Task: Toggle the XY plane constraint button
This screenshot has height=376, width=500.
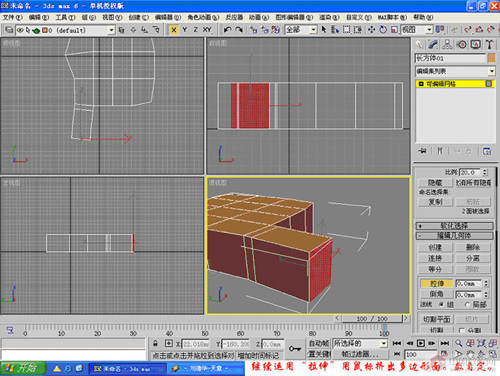Action: pyautogui.click(x=207, y=30)
